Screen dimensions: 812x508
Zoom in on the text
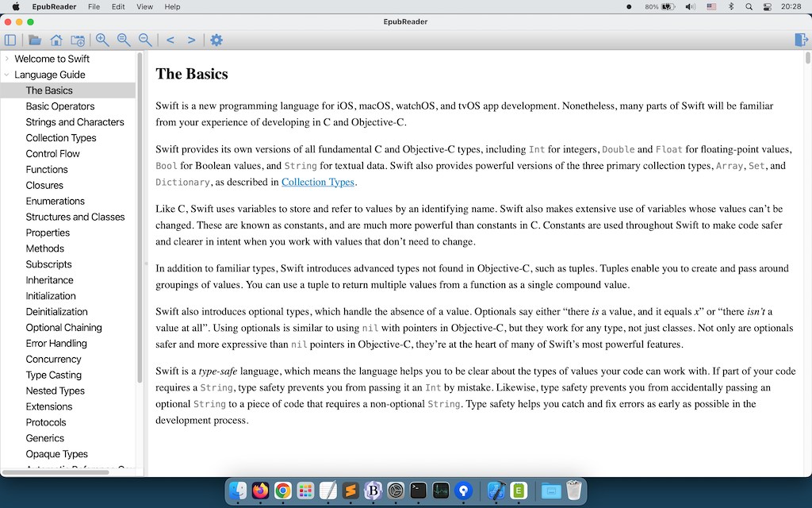pyautogui.click(x=102, y=40)
